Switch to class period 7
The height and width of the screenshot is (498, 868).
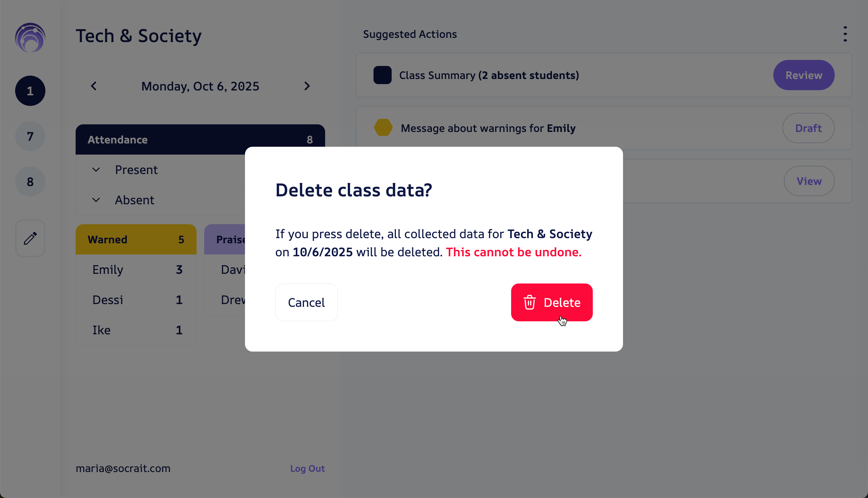(30, 136)
